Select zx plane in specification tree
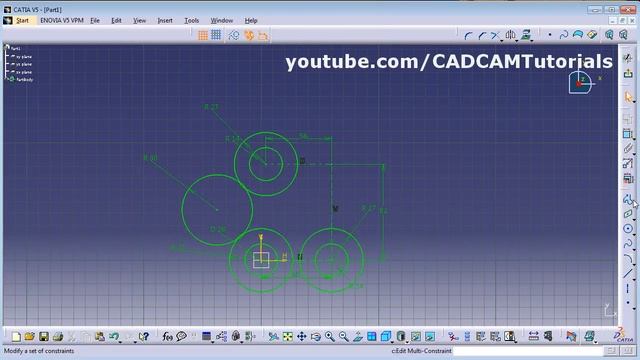Screen dimensions: 640x360 click(24, 72)
